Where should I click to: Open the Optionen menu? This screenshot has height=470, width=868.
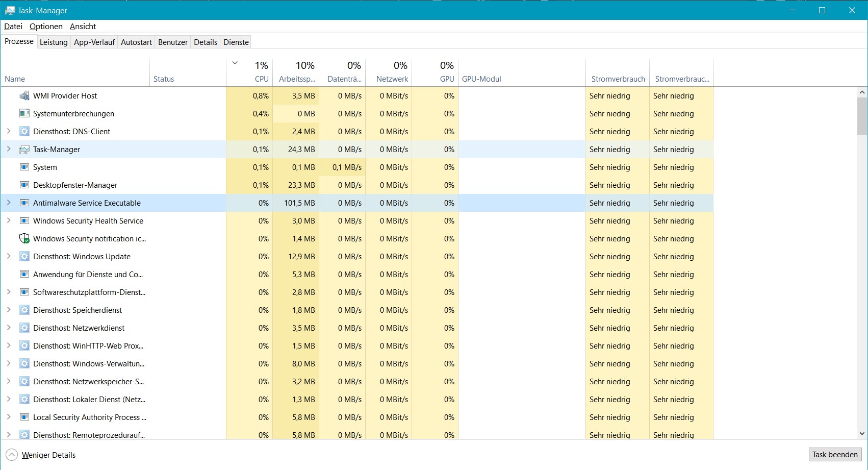(46, 26)
